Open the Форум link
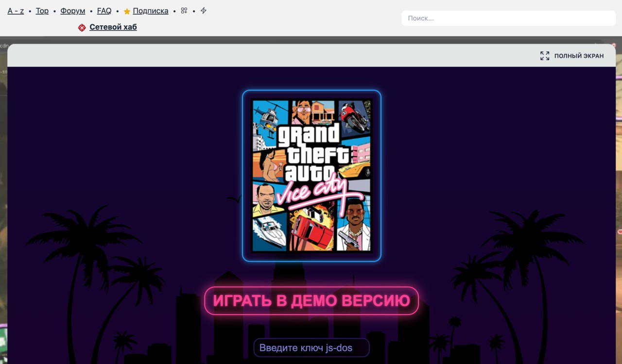Screen dimensions: 622x364 coord(72,11)
